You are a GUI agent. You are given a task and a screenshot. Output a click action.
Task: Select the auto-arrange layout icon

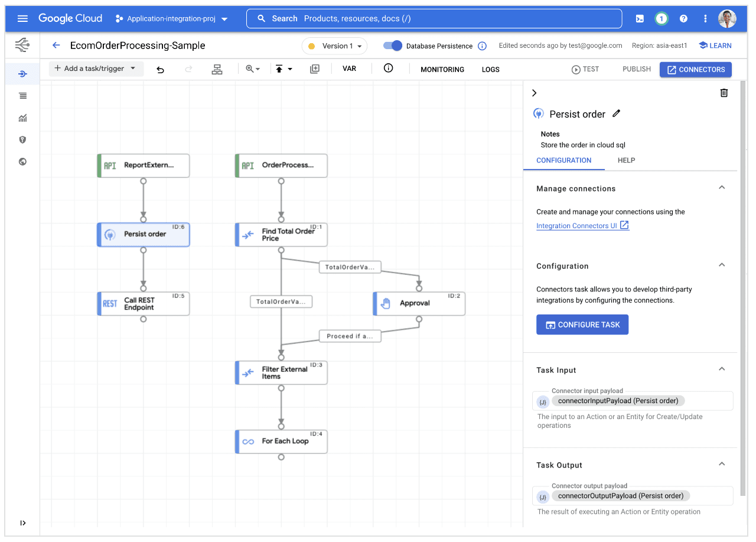[x=217, y=69]
